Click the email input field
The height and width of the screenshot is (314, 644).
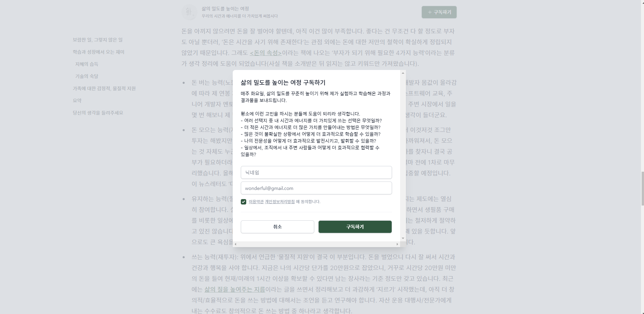click(316, 188)
